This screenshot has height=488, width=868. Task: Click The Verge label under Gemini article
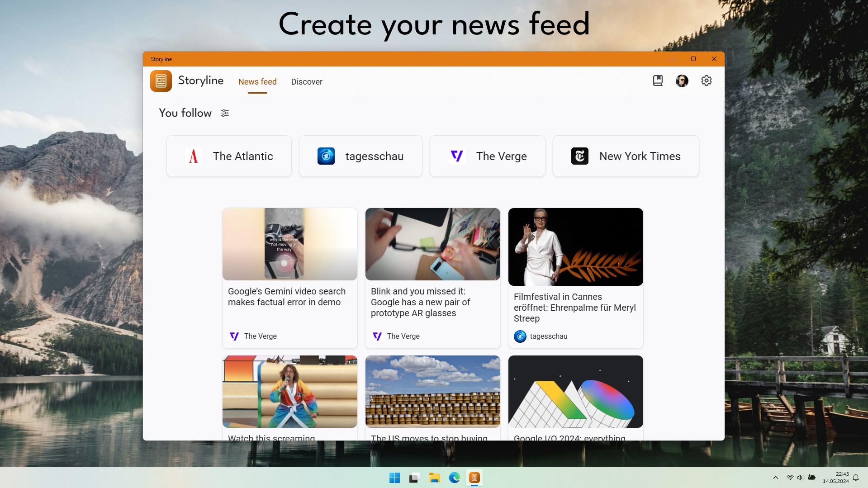261,336
